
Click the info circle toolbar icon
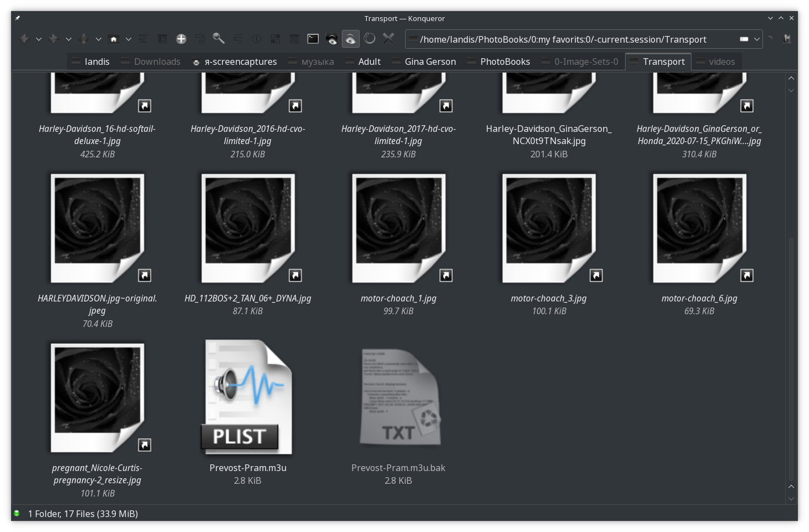(x=257, y=39)
